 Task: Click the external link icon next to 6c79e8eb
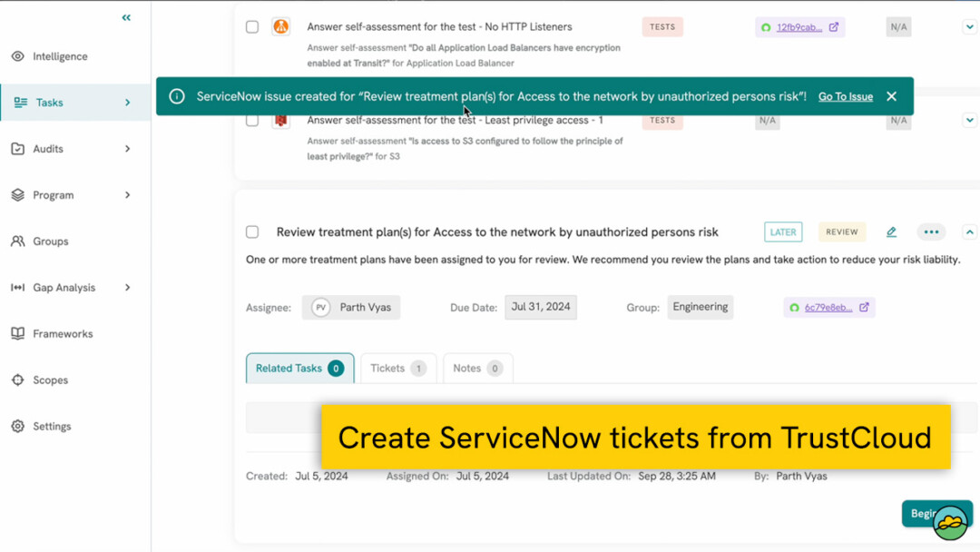pyautogui.click(x=862, y=307)
